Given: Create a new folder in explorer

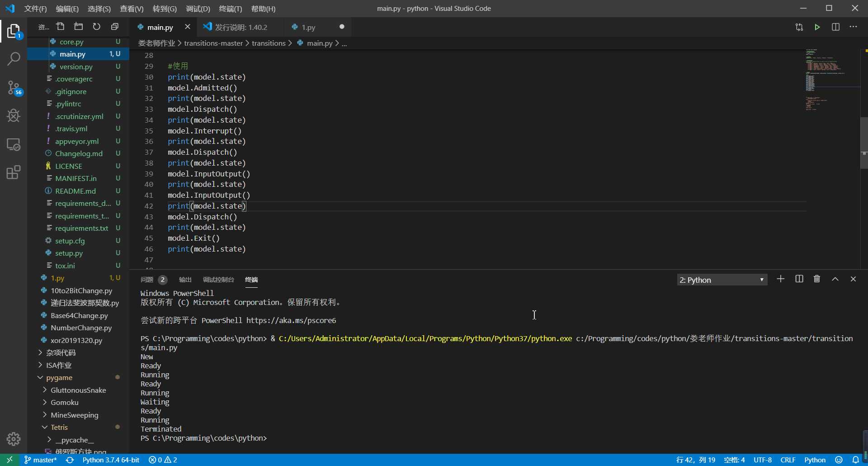Looking at the screenshot, I should [79, 27].
